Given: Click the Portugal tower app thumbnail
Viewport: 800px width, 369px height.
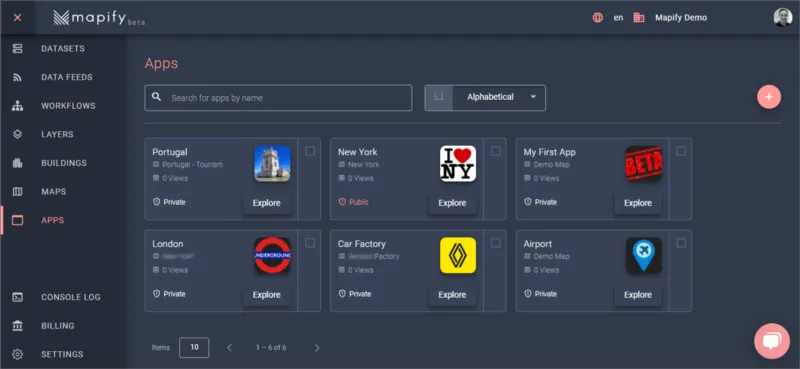Looking at the screenshot, I should [x=272, y=163].
